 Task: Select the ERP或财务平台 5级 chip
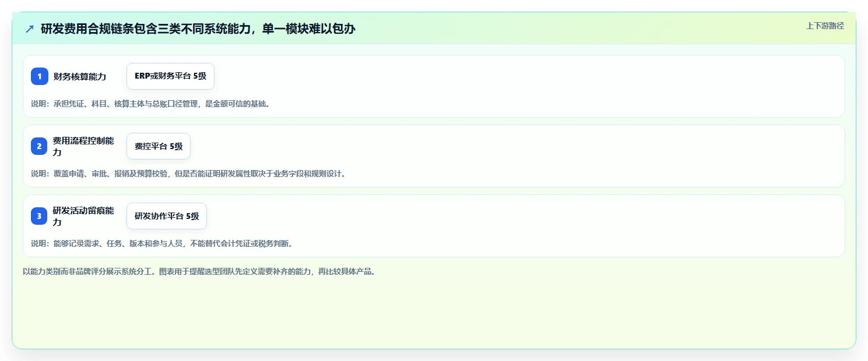170,76
